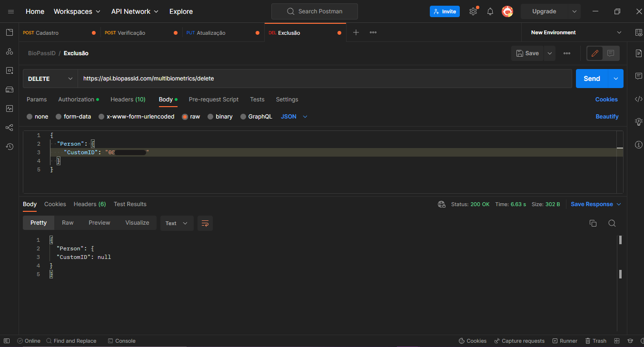Screen dimensions: 644x347
Task: Expand Save Response dropdown
Action: [x=619, y=204]
